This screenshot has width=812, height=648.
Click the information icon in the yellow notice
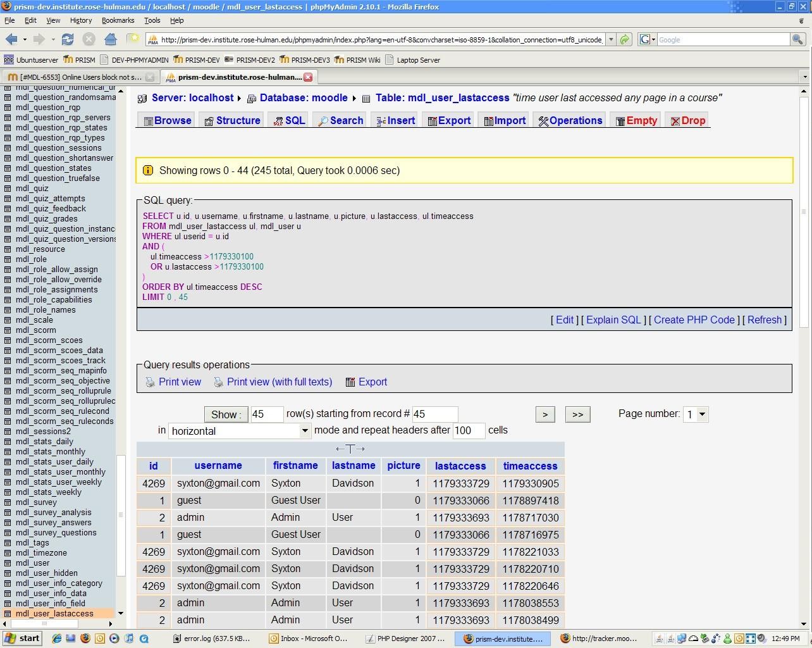148,170
